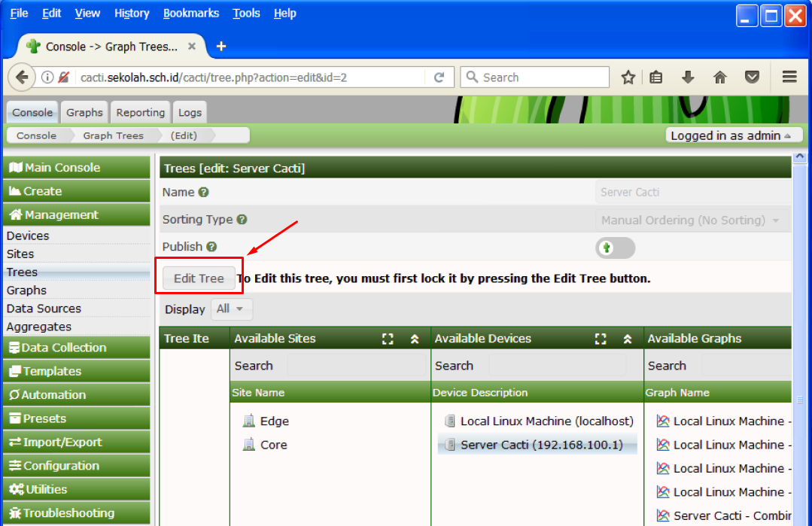Expand the Logged in as admin menu
The image size is (812, 526).
pos(731,135)
